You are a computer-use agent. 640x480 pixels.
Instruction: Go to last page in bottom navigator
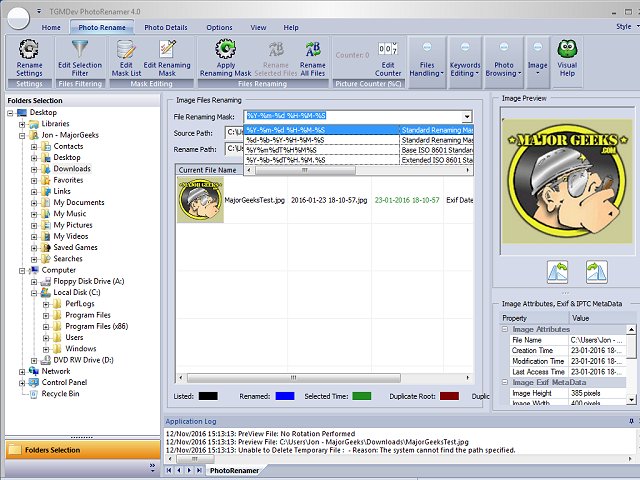coord(199,470)
